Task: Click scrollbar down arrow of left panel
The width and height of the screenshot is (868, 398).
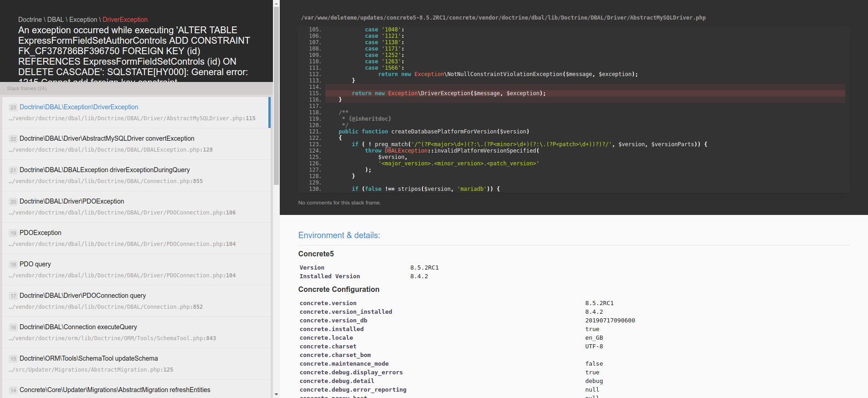Action: coord(276,394)
